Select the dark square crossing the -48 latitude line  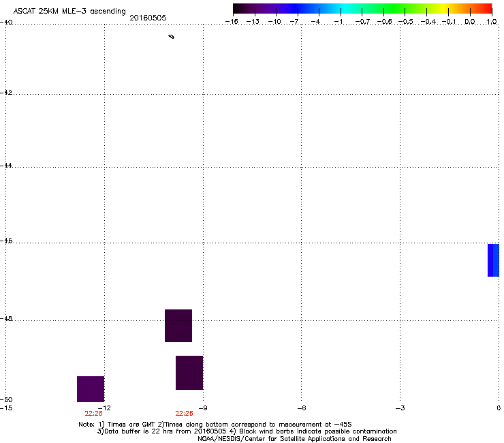pyautogui.click(x=178, y=326)
